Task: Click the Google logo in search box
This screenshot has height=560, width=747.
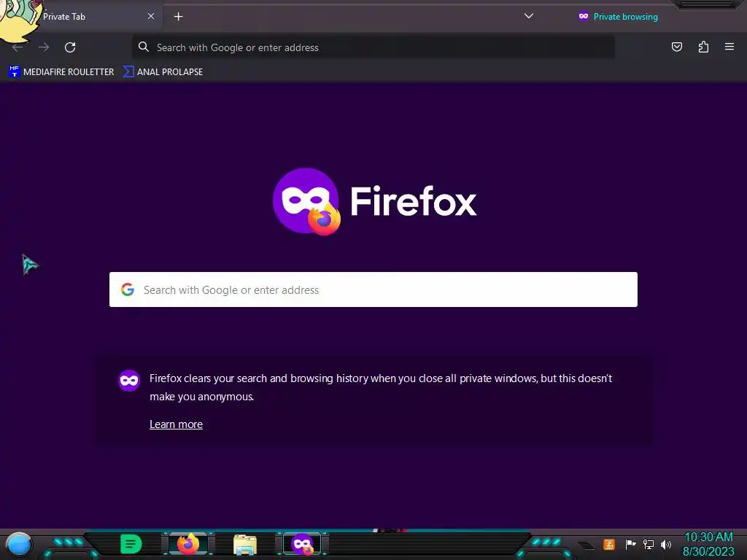Action: [127, 289]
